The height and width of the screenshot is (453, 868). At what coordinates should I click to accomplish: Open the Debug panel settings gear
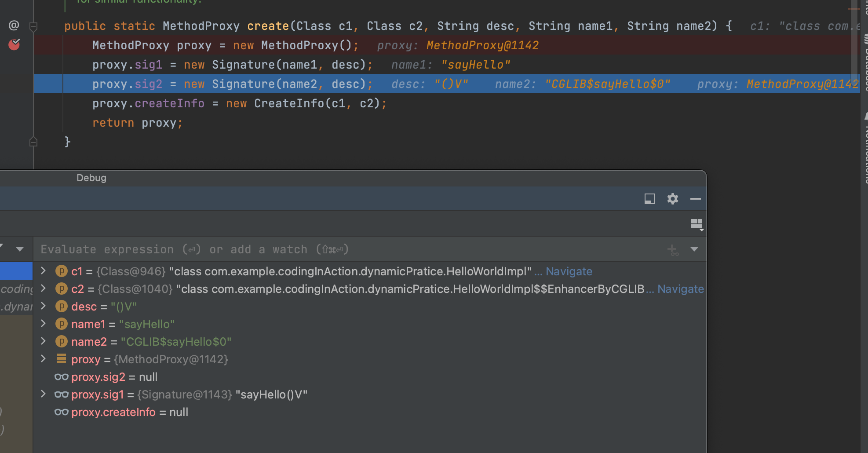[x=672, y=199]
